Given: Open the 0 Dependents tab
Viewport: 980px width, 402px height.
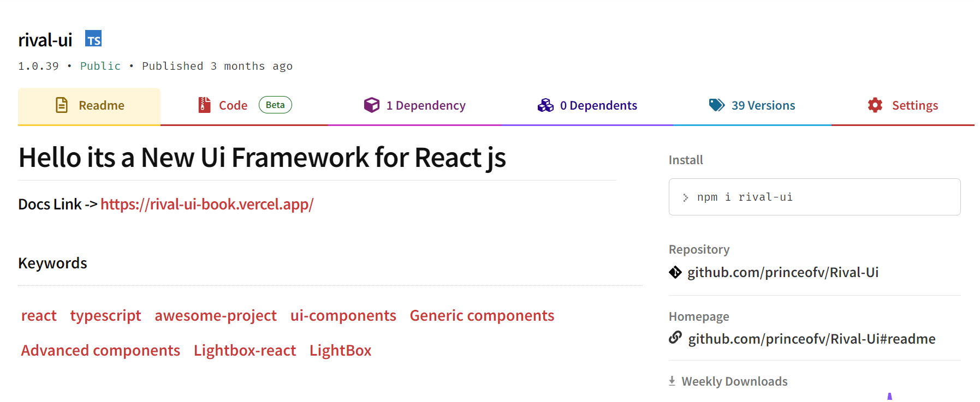Looking at the screenshot, I should pyautogui.click(x=587, y=106).
